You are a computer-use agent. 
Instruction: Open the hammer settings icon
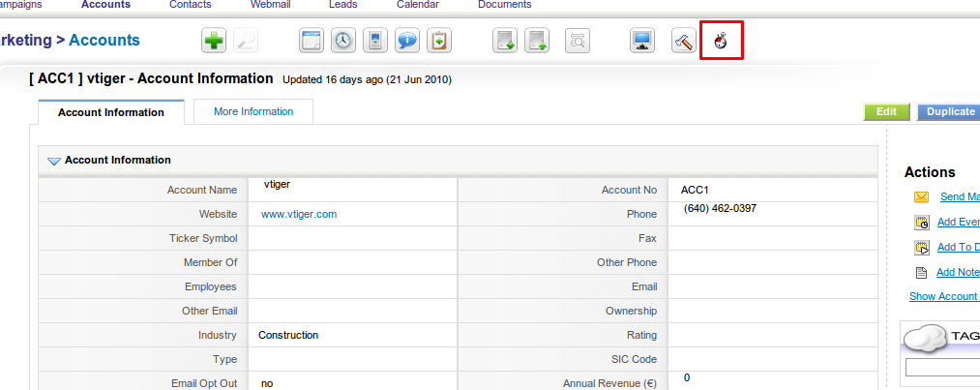(x=683, y=42)
